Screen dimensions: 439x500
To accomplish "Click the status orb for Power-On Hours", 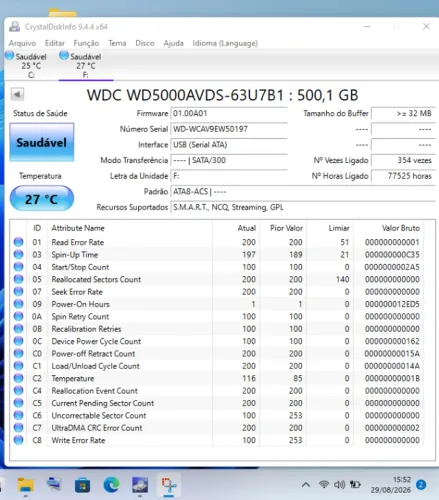I will [x=19, y=304].
